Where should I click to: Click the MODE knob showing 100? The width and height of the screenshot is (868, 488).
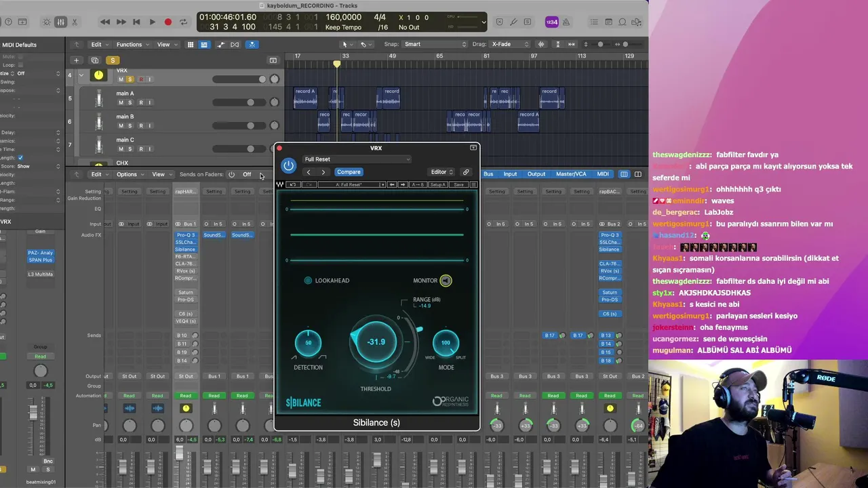pyautogui.click(x=446, y=343)
